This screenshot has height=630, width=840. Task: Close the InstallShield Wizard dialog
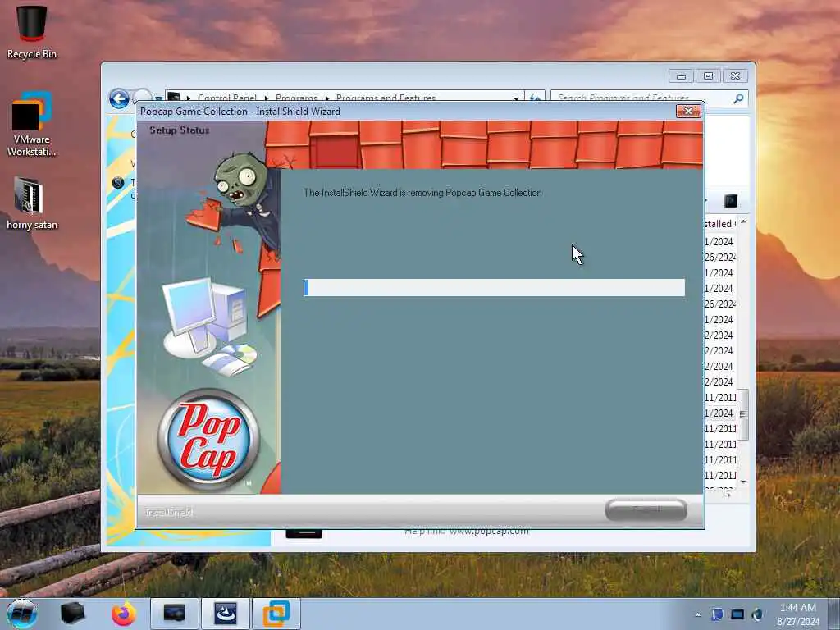pos(688,111)
